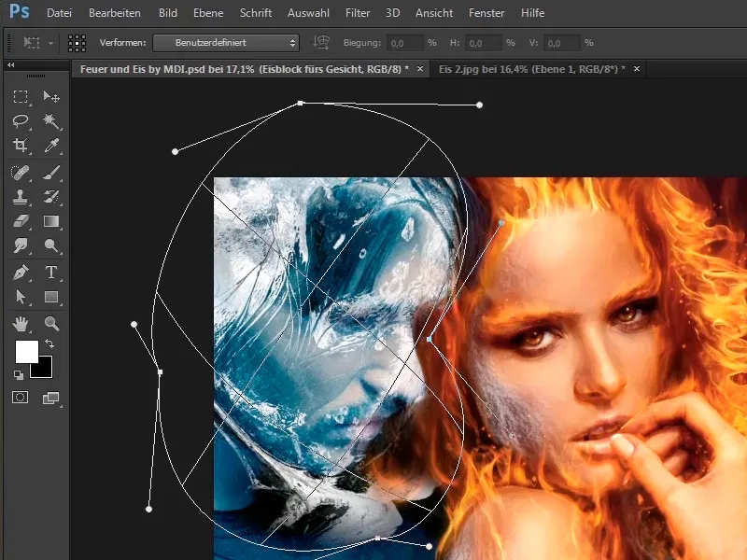Open the Ansicht menu
747x560 pixels.
tap(434, 13)
